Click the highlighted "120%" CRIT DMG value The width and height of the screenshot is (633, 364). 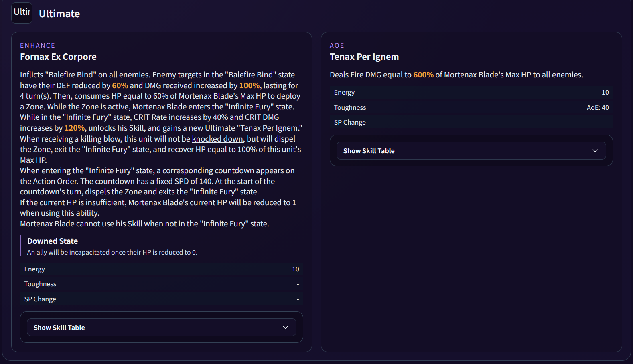click(x=74, y=128)
